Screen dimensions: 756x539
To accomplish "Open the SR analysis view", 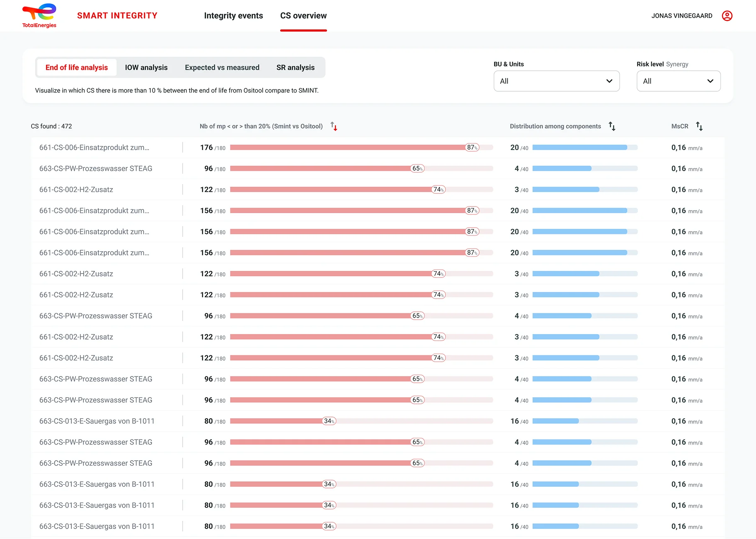I will point(296,68).
